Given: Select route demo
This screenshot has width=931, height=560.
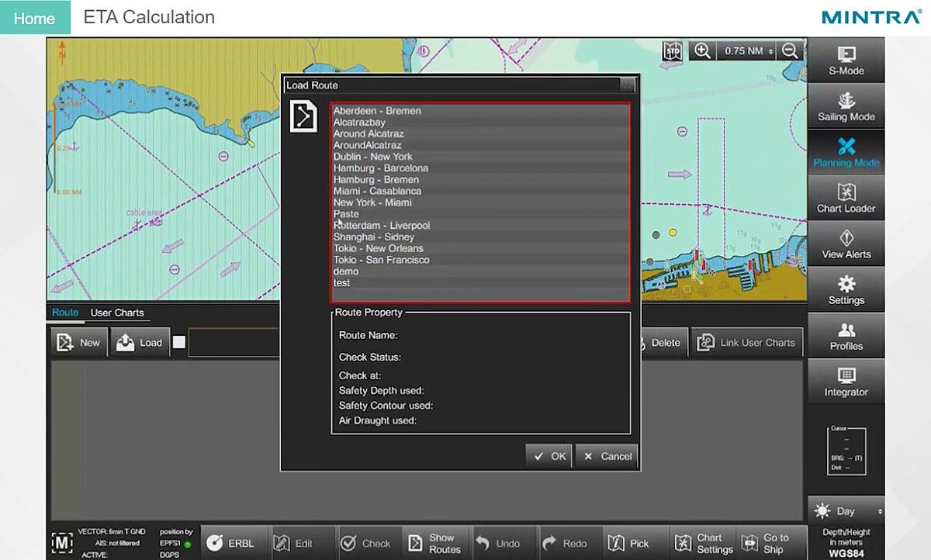Looking at the screenshot, I should point(479,271).
